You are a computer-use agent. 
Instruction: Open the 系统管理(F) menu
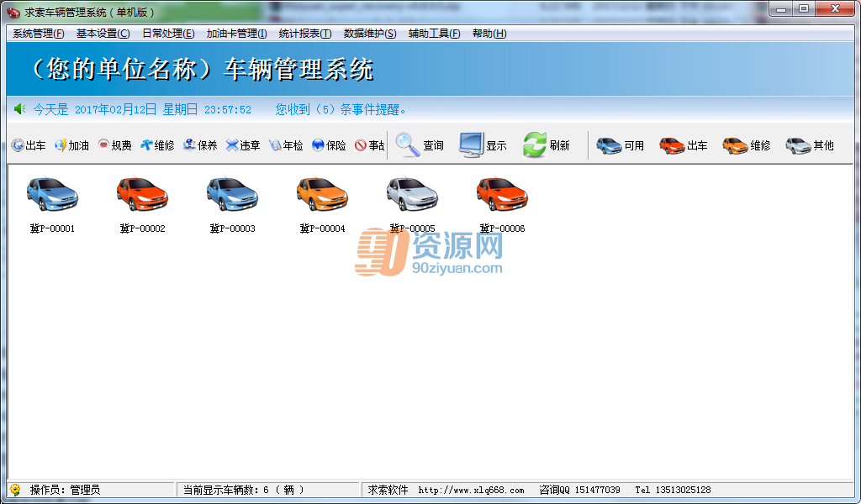pyautogui.click(x=39, y=34)
